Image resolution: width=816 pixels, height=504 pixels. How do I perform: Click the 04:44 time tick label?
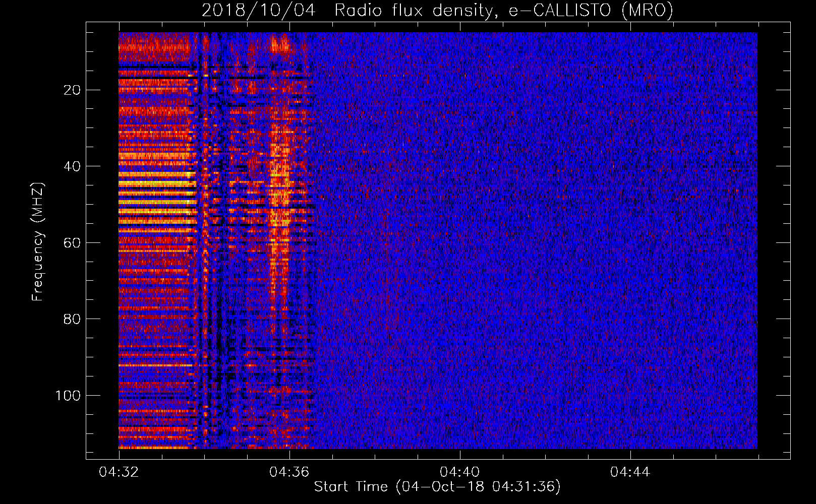click(630, 472)
